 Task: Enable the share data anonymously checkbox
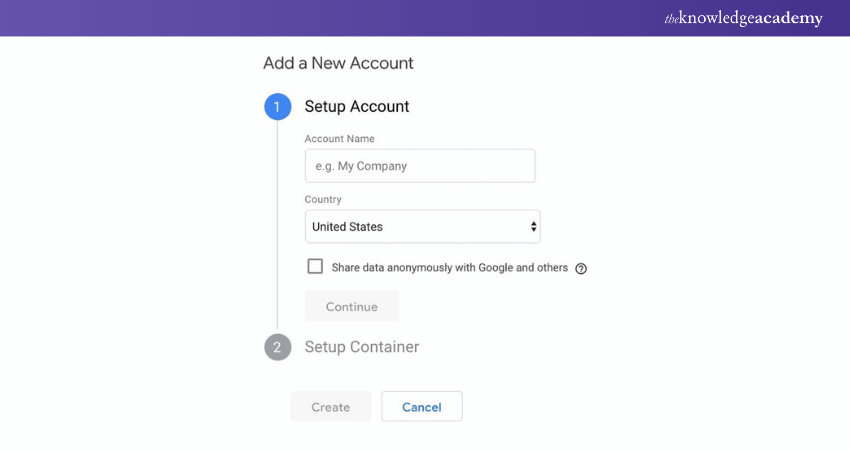(316, 267)
